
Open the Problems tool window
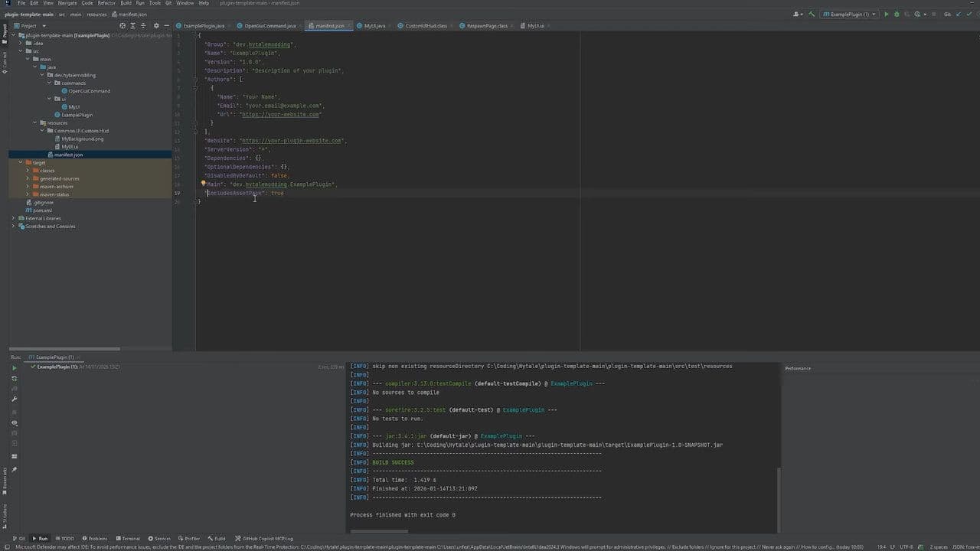95,539
